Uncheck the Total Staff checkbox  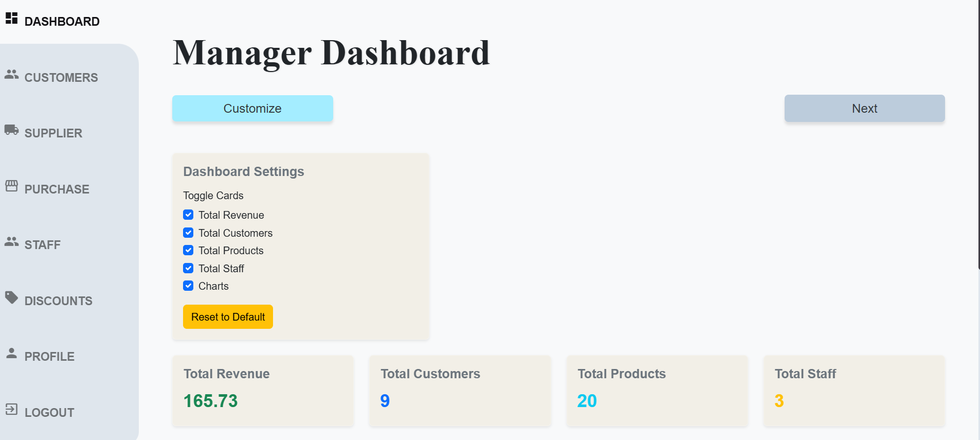[x=188, y=268]
